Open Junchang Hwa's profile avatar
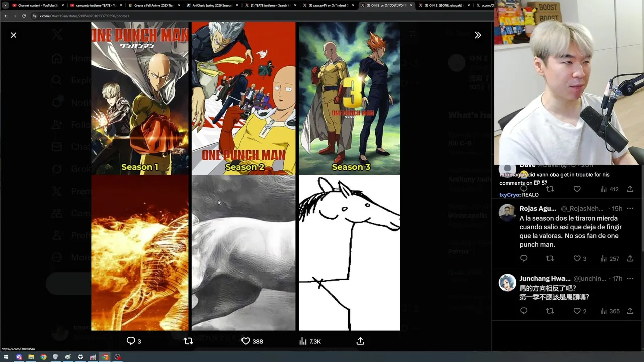Screen dimensions: 644x362 point(507,283)
